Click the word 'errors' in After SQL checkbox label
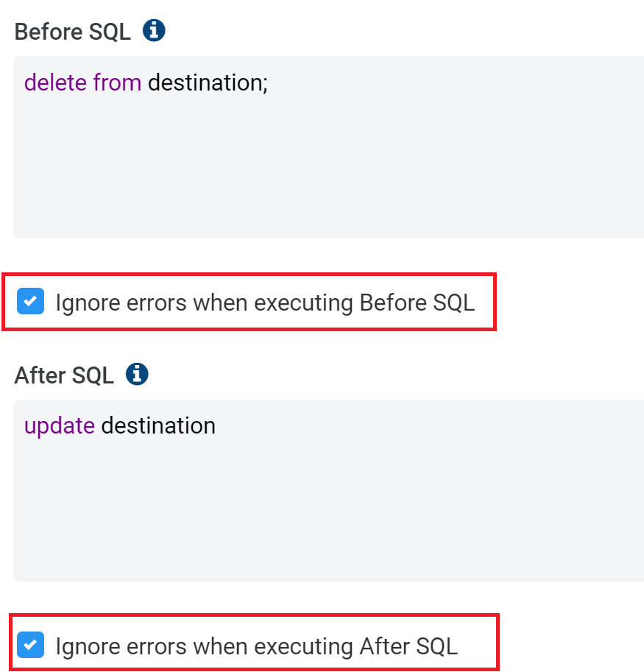This screenshot has width=644, height=672. click(x=156, y=646)
